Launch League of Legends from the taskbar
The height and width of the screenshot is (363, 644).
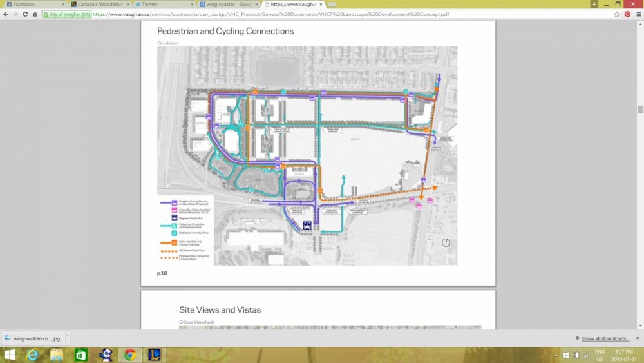153,355
